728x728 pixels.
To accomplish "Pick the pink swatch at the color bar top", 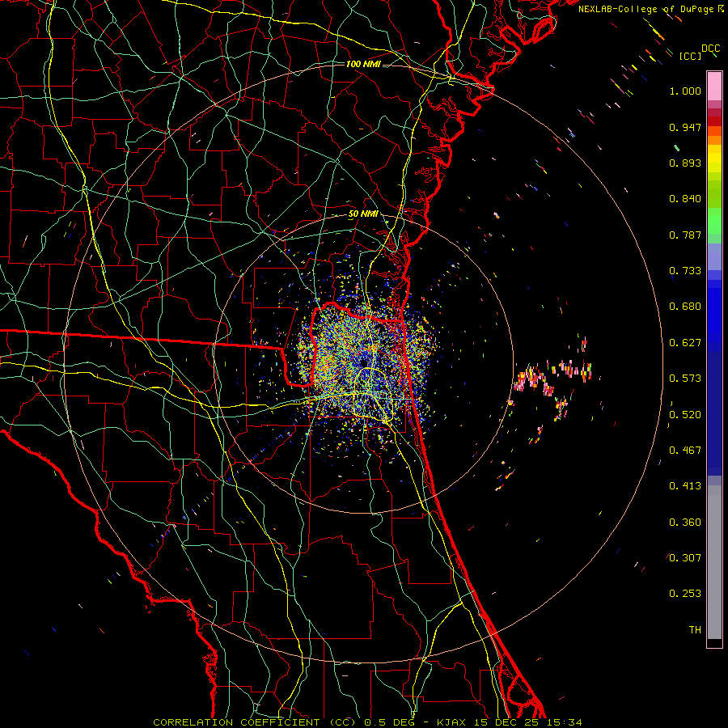I will pyautogui.click(x=714, y=87).
